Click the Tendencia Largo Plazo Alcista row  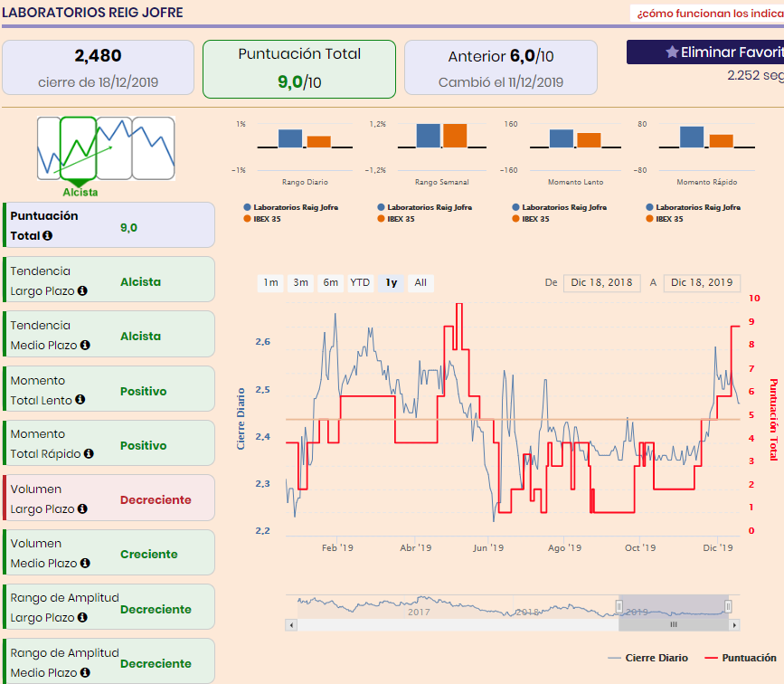(x=109, y=280)
